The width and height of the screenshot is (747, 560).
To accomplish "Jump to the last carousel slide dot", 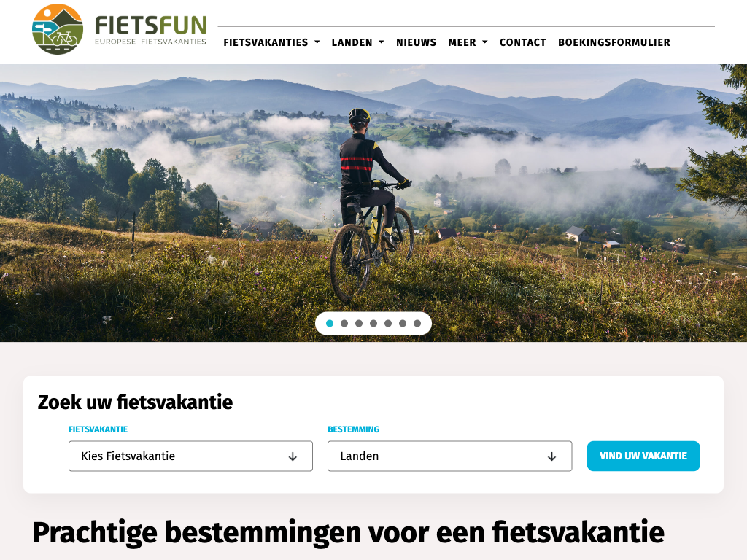I will pos(417,323).
